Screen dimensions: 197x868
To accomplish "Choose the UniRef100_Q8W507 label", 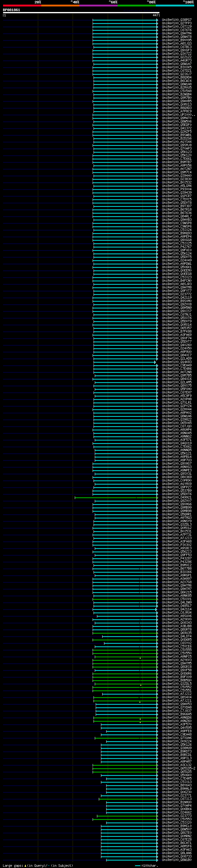I will click(x=177, y=829).
